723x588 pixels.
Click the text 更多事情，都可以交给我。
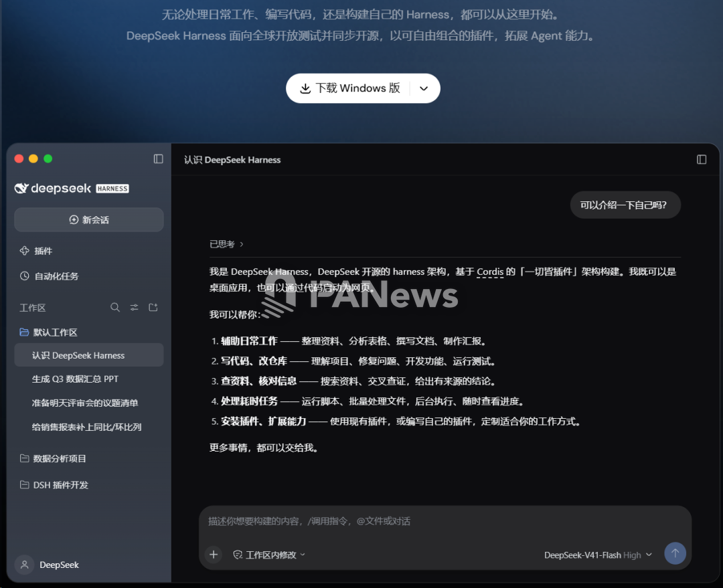(264, 448)
